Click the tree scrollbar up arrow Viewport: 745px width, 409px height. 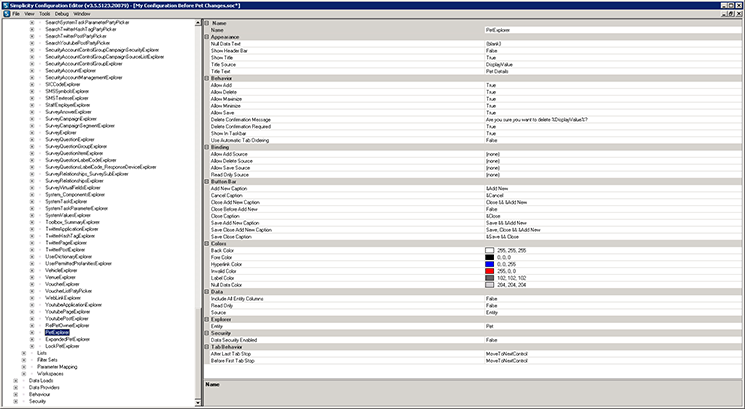pos(198,23)
